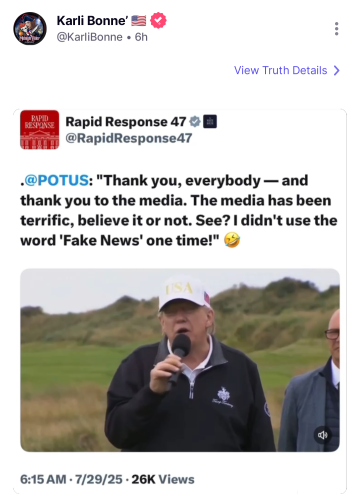The image size is (360, 500).
Task: Select the Karli Bonne' display name
Action: [x=92, y=21]
